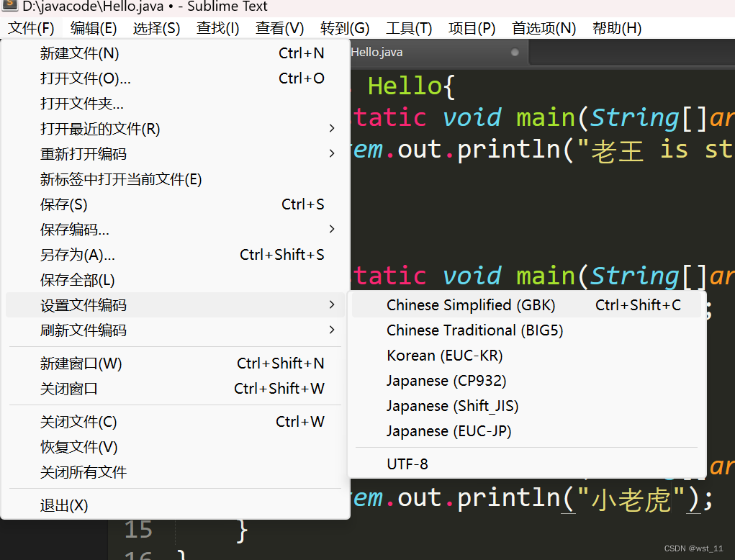Open the 项目(P) menu
735x560 pixels.
[472, 29]
